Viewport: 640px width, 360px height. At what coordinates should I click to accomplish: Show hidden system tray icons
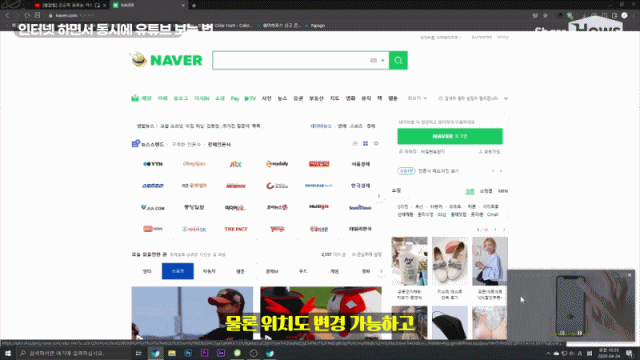click(x=548, y=353)
